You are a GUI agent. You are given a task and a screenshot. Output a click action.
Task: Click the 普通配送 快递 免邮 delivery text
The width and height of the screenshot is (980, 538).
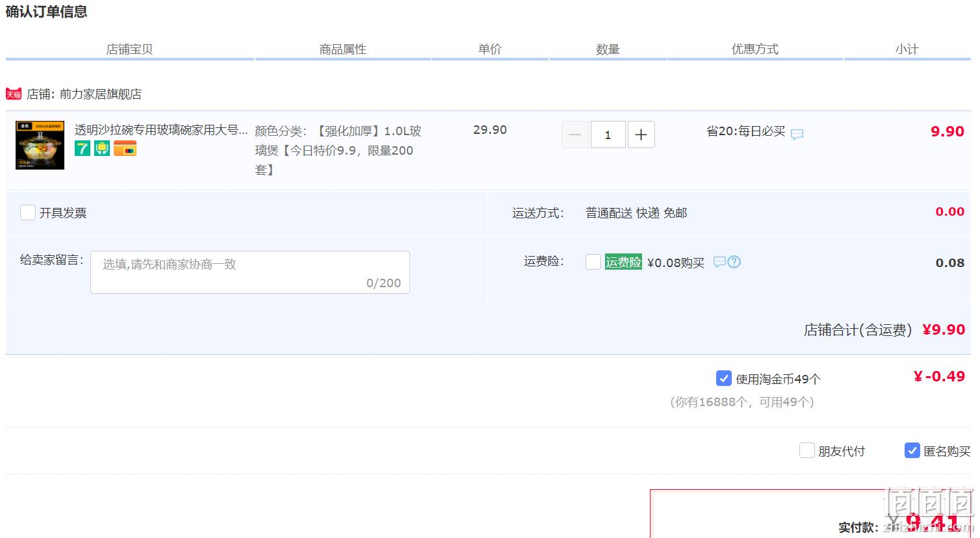636,212
